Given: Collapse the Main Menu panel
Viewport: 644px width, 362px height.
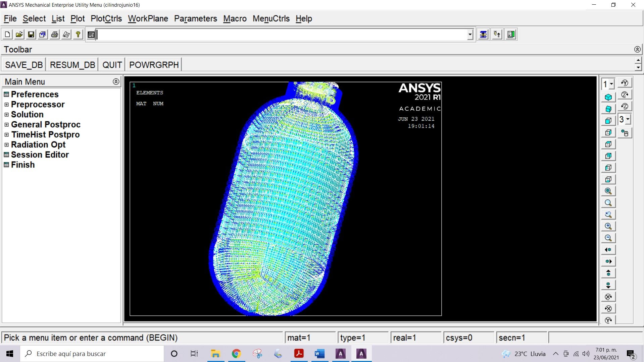Looking at the screenshot, I should (x=116, y=81).
